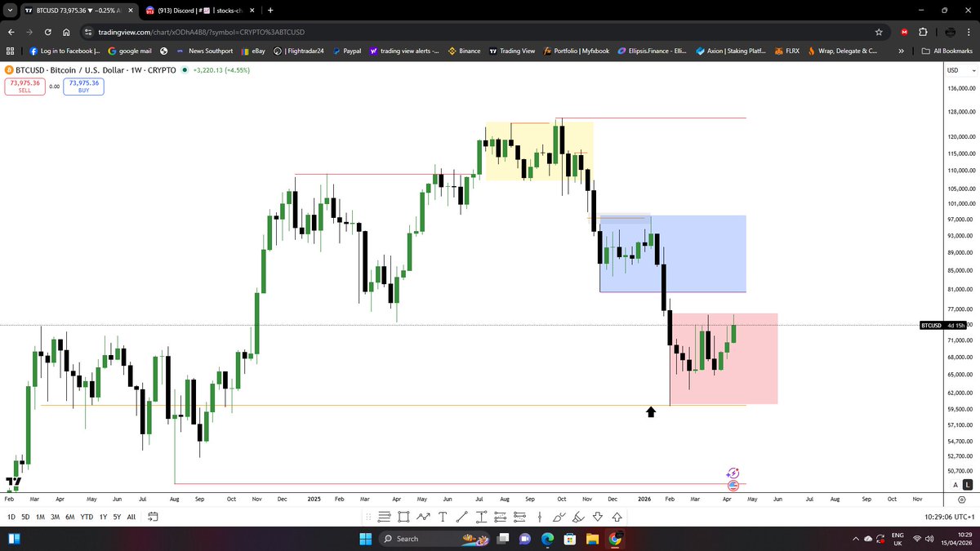This screenshot has width=980, height=551.
Task: Toggle log scale L button
Action: (x=967, y=485)
